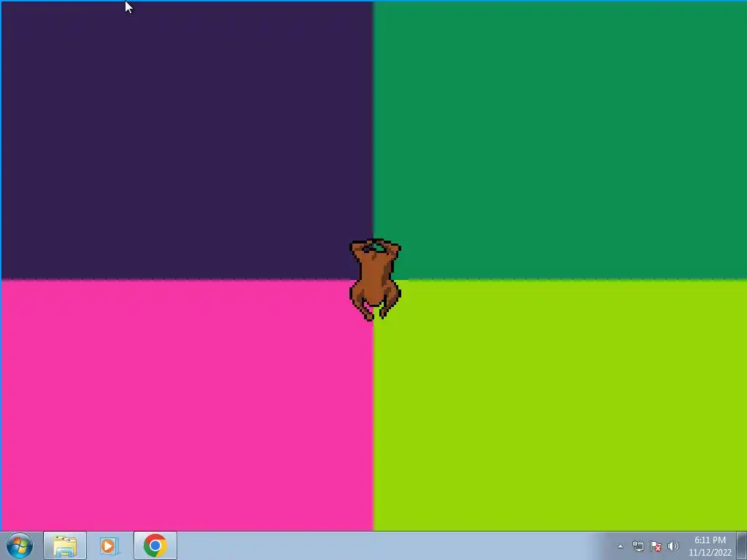Open the volume speaker tray icon
This screenshot has width=747, height=560.
click(673, 546)
